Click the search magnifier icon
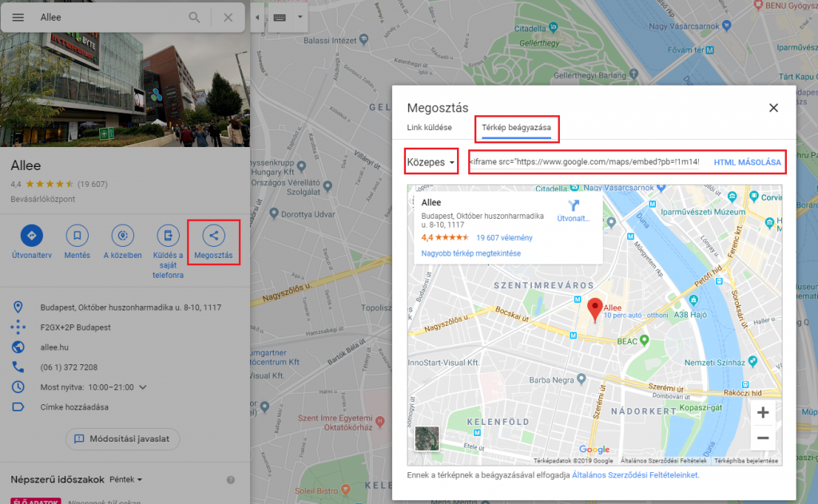This screenshot has height=504, width=818. (x=194, y=17)
